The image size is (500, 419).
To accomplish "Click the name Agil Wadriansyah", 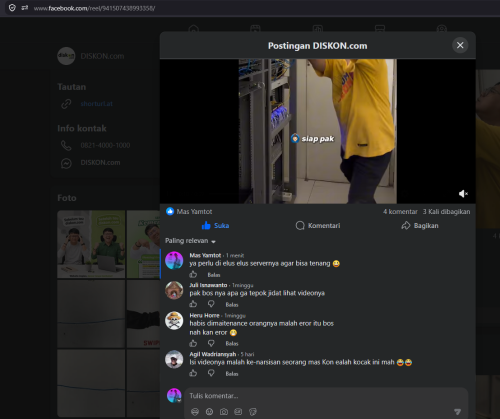I will (213, 354).
